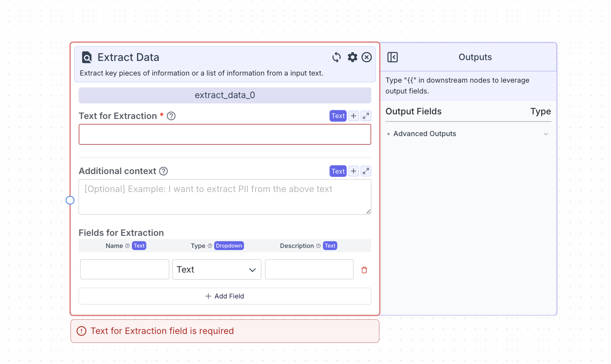Open the Type dropdown showing Text
Screen dimensions: 611x364
217,269
